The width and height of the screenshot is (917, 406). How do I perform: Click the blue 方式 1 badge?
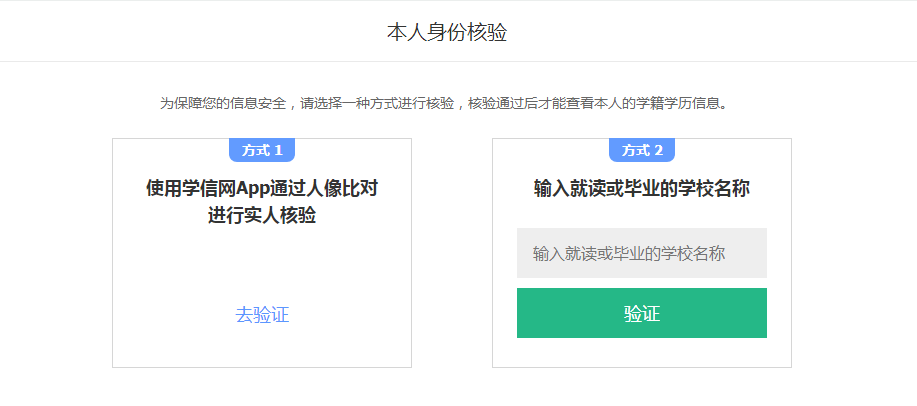click(262, 150)
